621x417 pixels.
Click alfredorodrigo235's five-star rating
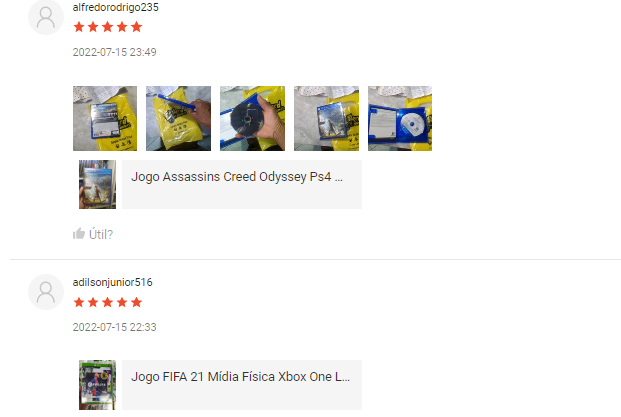point(108,27)
